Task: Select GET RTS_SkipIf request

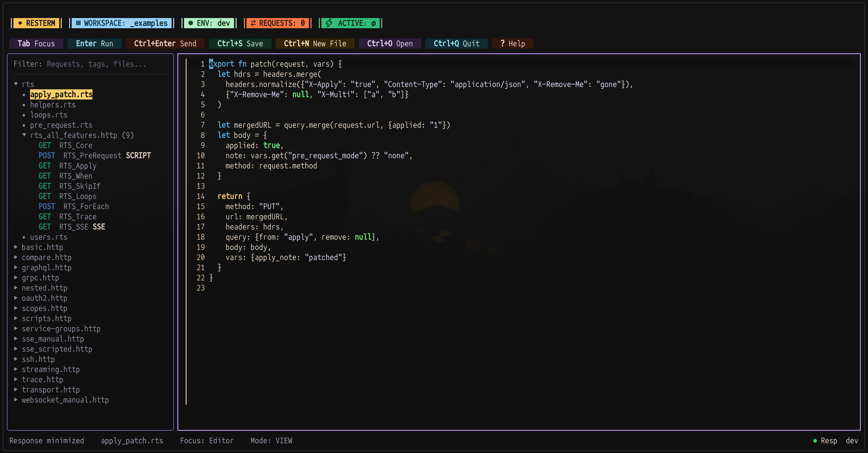Action: pyautogui.click(x=69, y=186)
